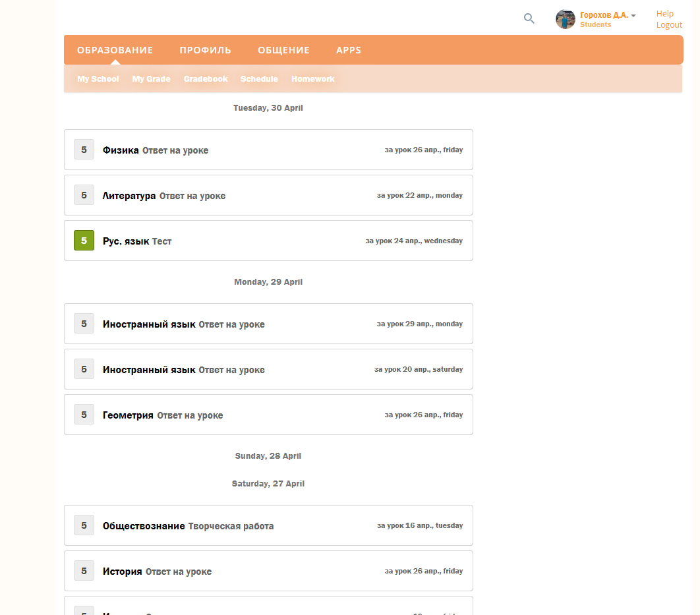The image size is (700, 615).
Task: Switch to the ПРОФИЛЬ tab
Action: point(206,50)
